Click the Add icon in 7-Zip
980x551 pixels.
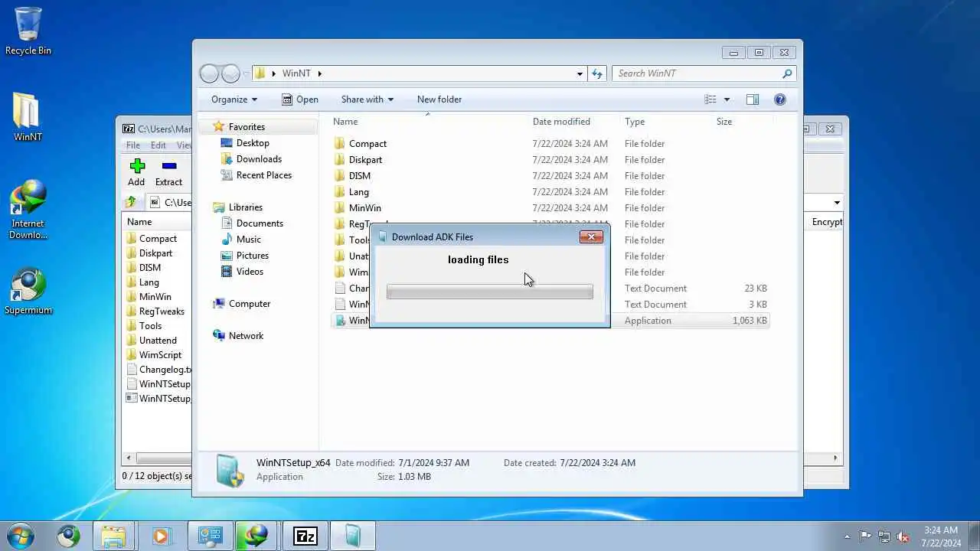coord(136,173)
